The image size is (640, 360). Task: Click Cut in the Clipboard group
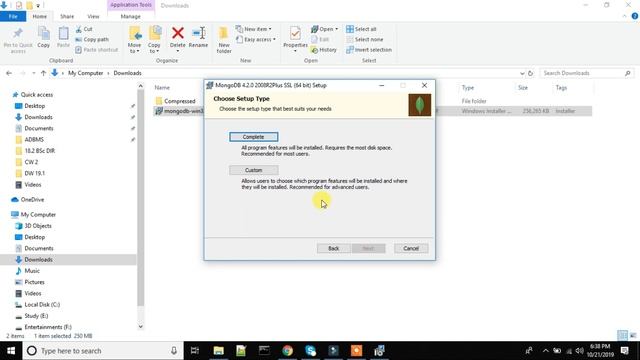pyautogui.click(x=84, y=29)
